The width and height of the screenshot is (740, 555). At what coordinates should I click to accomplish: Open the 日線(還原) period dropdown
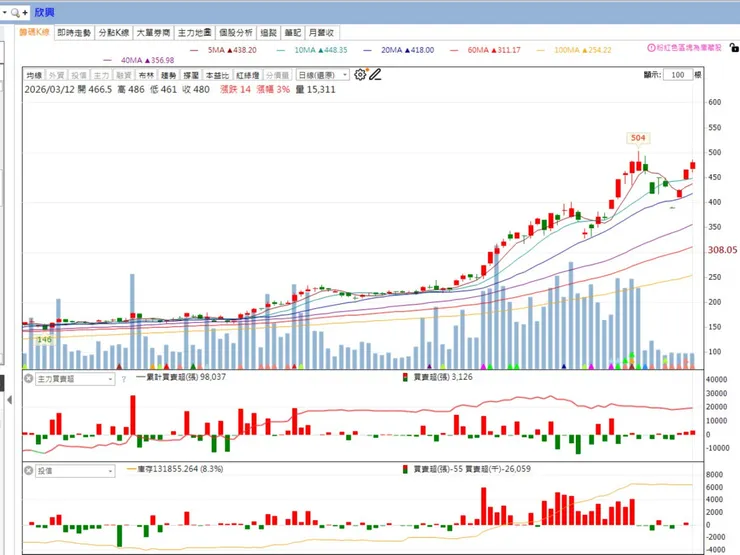(323, 75)
